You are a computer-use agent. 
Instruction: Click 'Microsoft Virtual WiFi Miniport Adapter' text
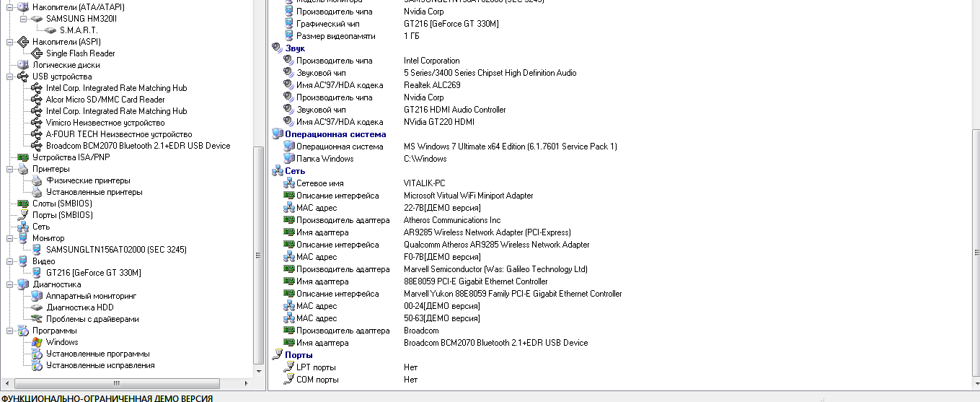pyautogui.click(x=469, y=196)
